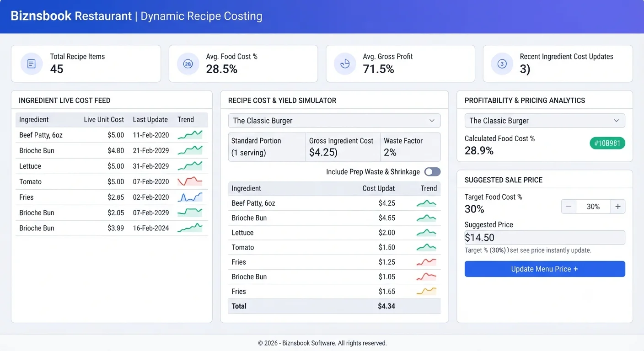The width and height of the screenshot is (644, 351).
Task: Click the Standard Portion cell
Action: (x=267, y=147)
